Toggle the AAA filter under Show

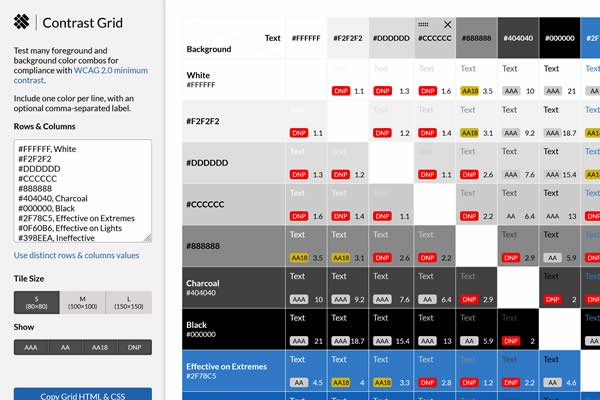click(x=31, y=347)
